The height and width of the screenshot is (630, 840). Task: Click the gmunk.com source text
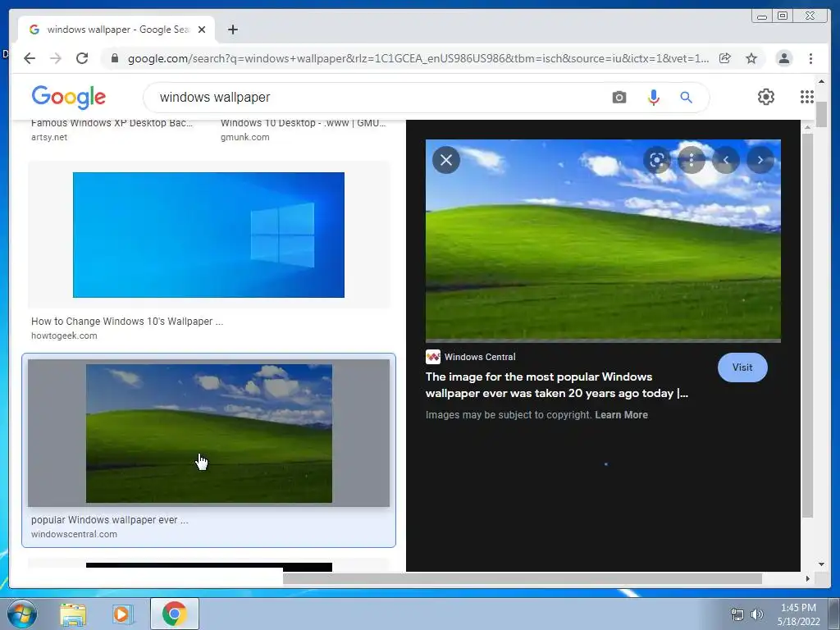(x=244, y=137)
